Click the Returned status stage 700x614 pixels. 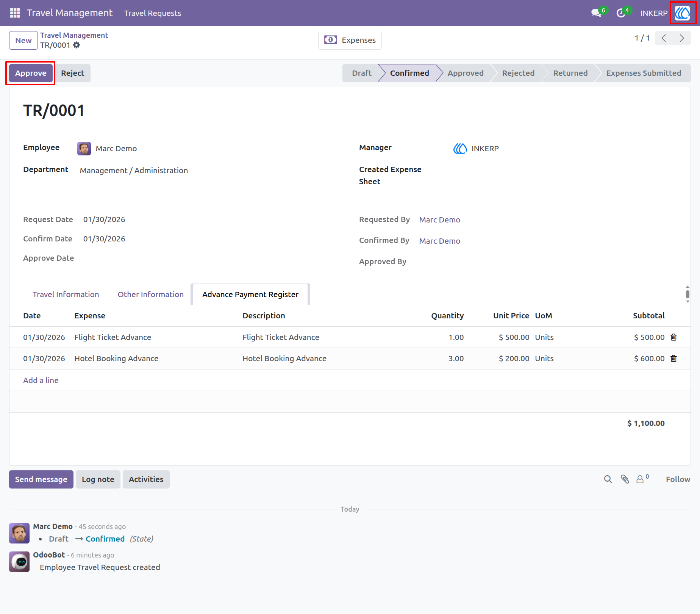click(570, 73)
